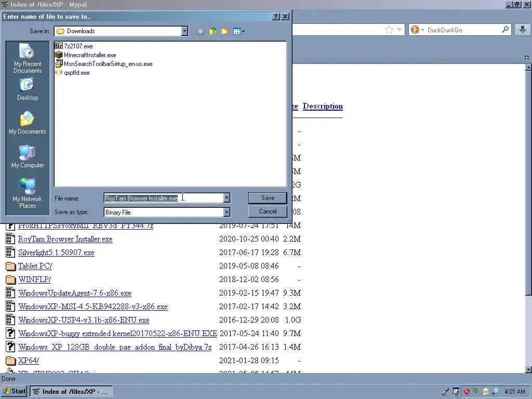Image resolution: width=532 pixels, height=399 pixels.
Task: Click the disc tray icon
Action: point(486,392)
